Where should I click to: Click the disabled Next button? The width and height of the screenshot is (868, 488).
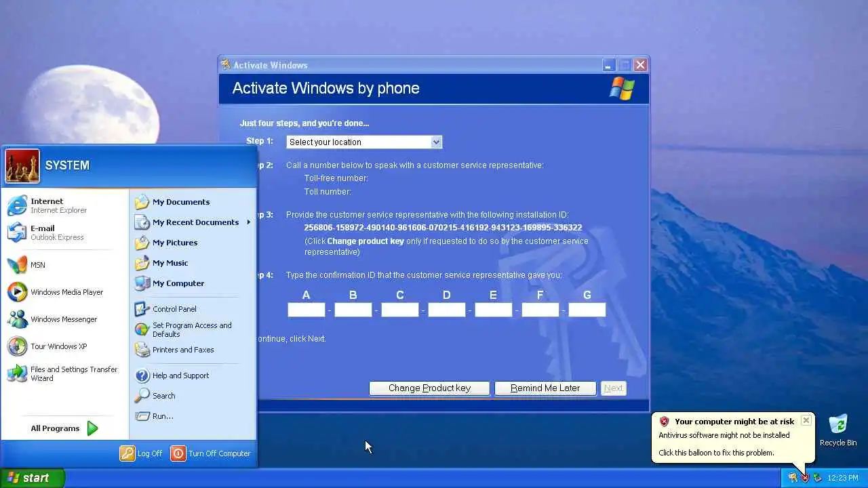(614, 388)
